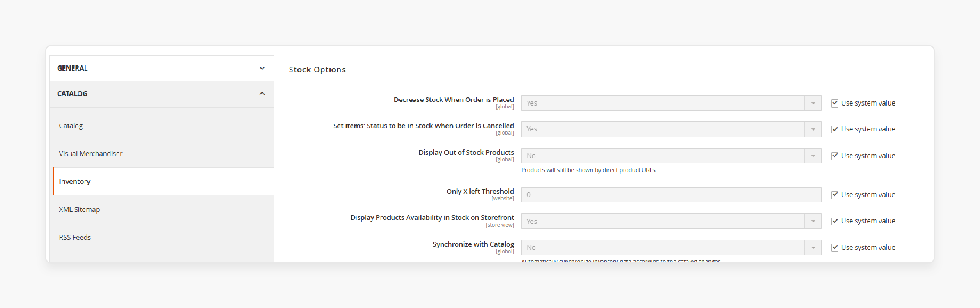980x308 pixels.
Task: Open Display Out of Stock Products dropdown
Action: click(671, 156)
